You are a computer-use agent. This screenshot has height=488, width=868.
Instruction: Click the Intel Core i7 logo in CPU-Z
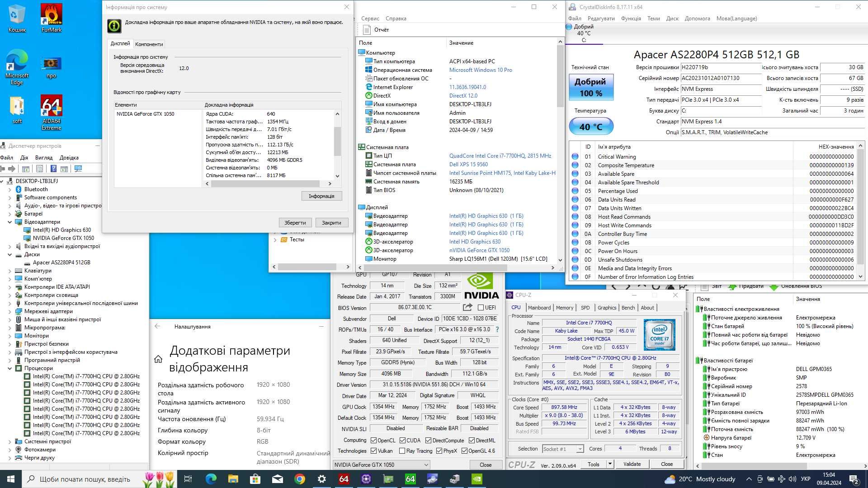click(660, 335)
